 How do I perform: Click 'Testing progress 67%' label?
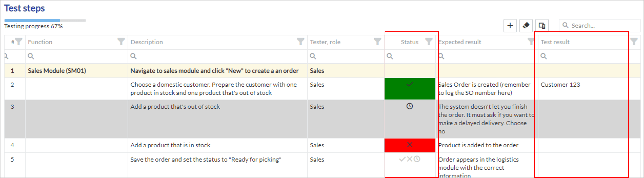pos(33,26)
